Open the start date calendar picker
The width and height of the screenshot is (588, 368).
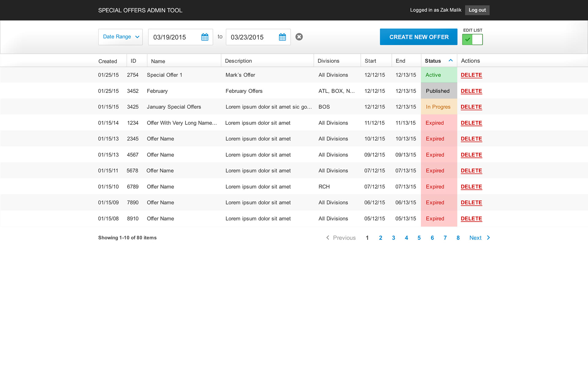coord(205,37)
